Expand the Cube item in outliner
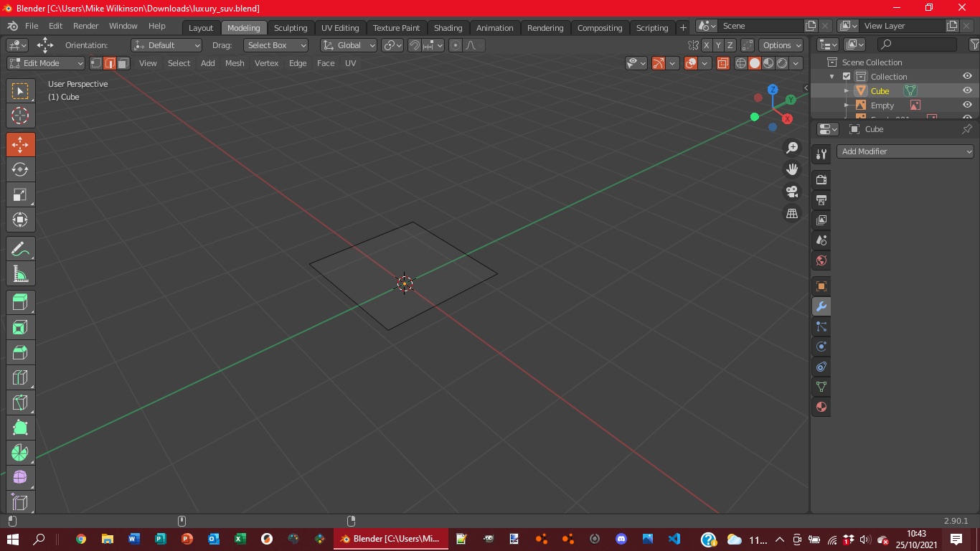Screen dimensions: 980x551 pos(847,91)
